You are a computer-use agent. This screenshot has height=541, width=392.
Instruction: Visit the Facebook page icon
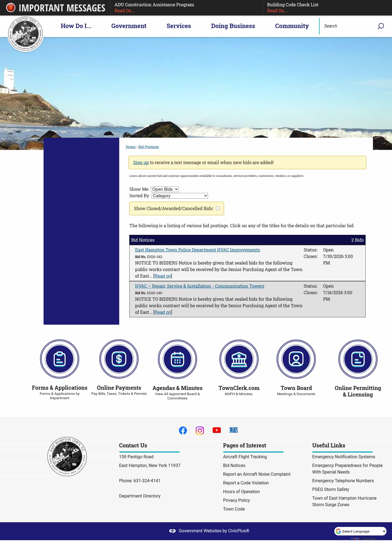[x=183, y=430]
